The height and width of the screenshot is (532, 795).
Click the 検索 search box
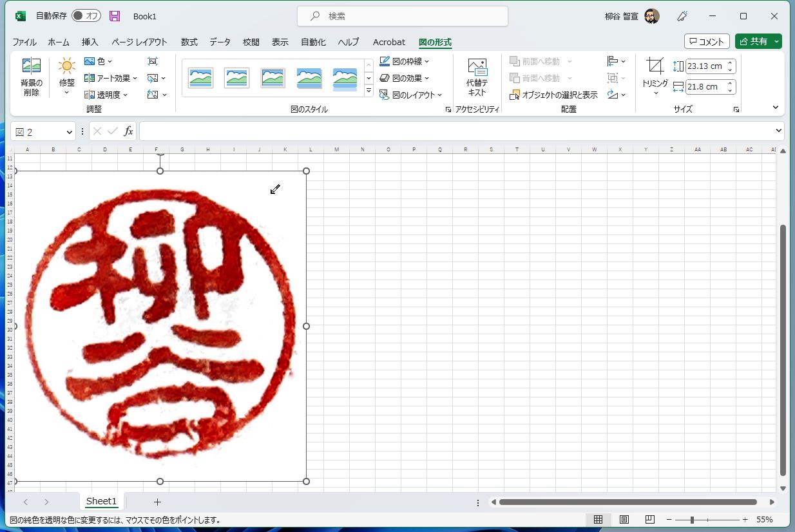(403, 16)
